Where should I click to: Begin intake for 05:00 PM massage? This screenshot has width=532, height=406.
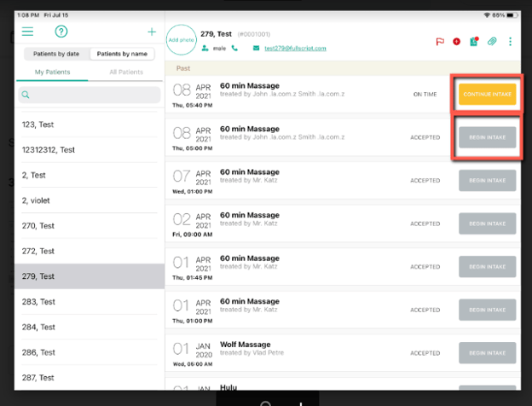tap(487, 137)
